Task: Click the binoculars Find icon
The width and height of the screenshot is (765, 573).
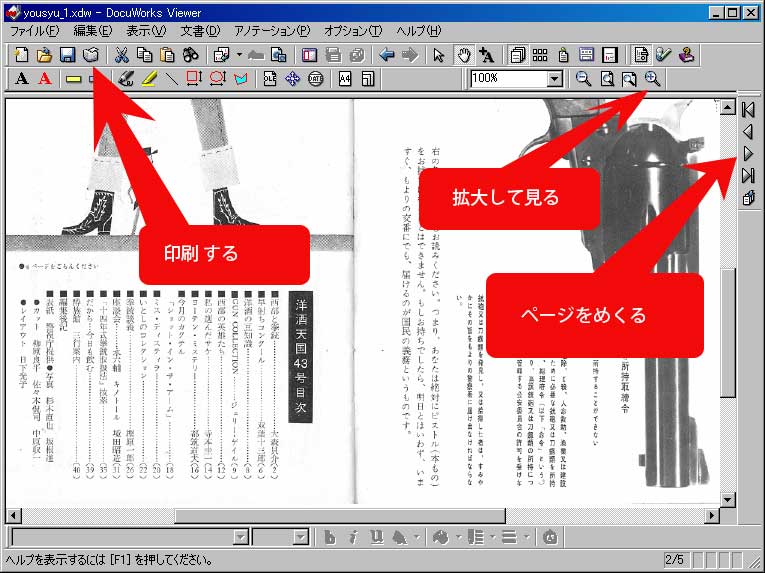Action: tap(190, 55)
